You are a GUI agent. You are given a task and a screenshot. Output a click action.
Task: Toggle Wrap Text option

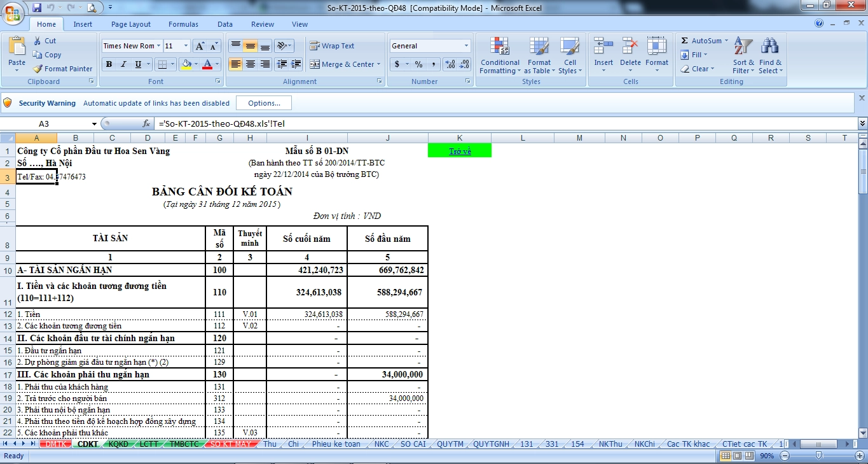(331, 46)
